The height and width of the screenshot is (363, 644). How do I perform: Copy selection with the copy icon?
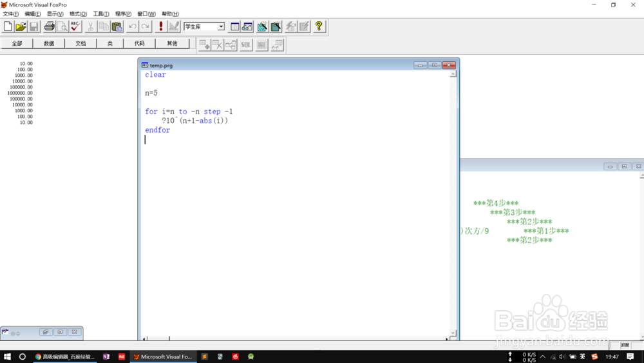pyautogui.click(x=104, y=26)
